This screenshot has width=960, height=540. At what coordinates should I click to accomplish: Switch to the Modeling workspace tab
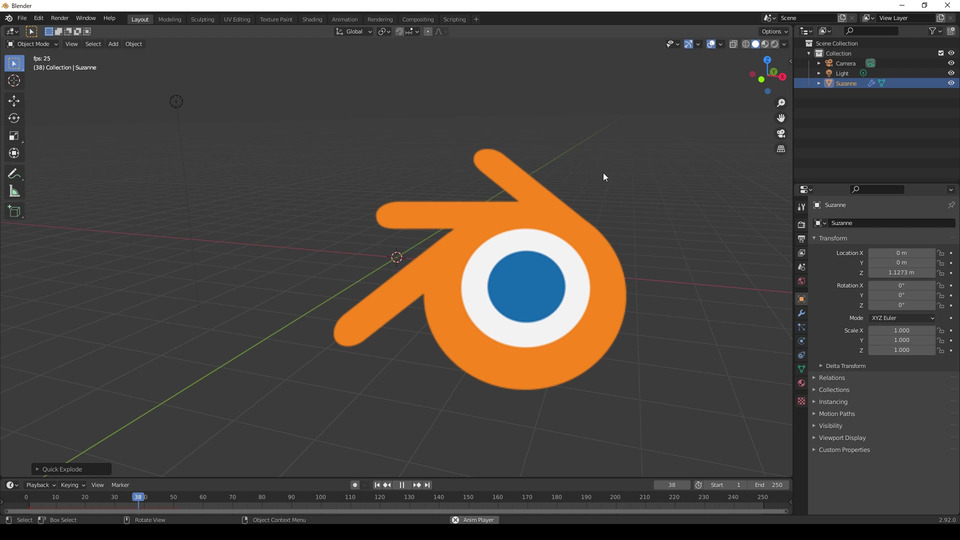(x=170, y=20)
